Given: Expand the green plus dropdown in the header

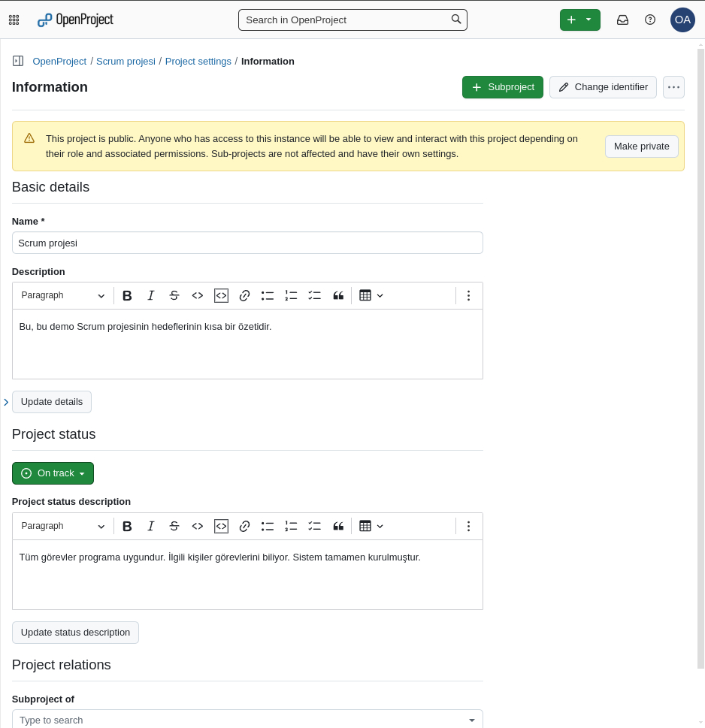Looking at the screenshot, I should pyautogui.click(x=589, y=20).
